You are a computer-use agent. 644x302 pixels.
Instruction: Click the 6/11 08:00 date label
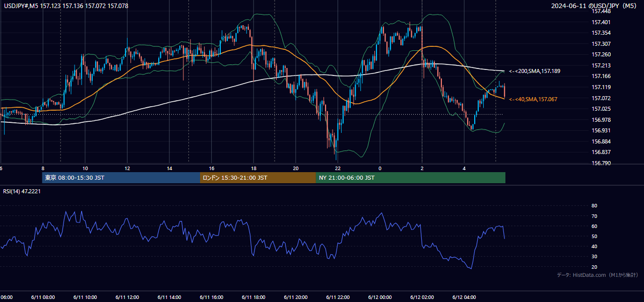43,297
